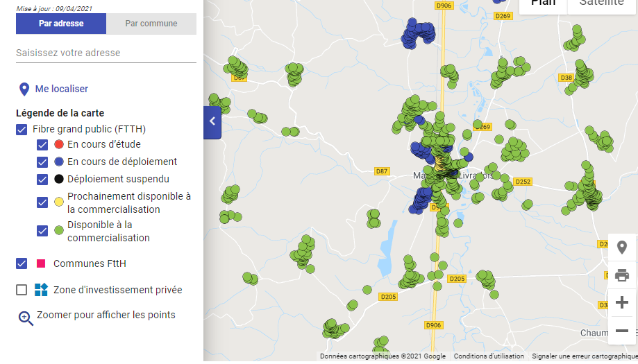Click the pink Communes FttH square icon
The height and width of the screenshot is (364, 638).
[41, 263]
